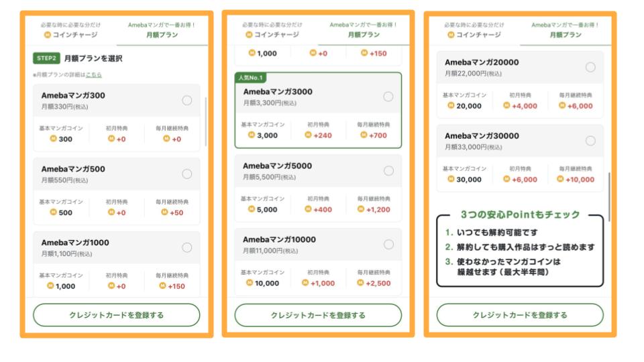Click コインチャージ coin icon in left panel
The width and height of the screenshot is (644, 362).
[48, 35]
